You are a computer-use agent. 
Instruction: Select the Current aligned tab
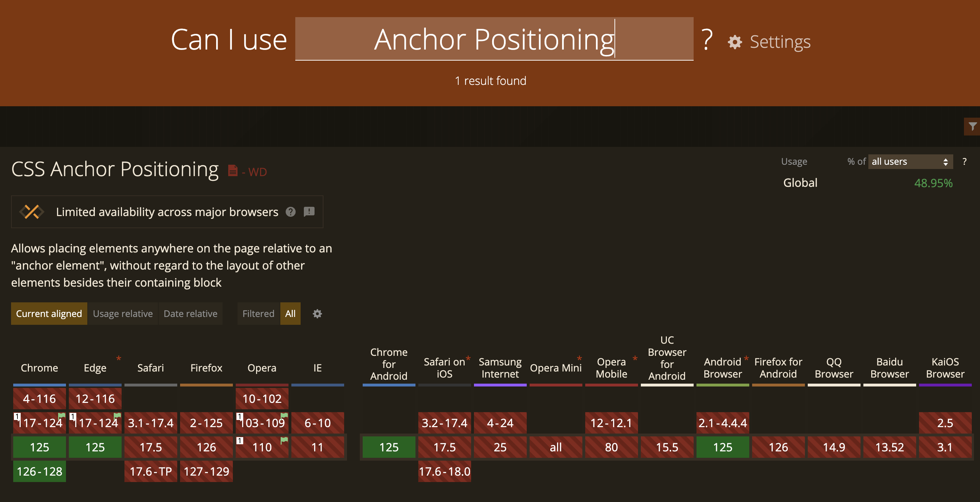point(49,313)
